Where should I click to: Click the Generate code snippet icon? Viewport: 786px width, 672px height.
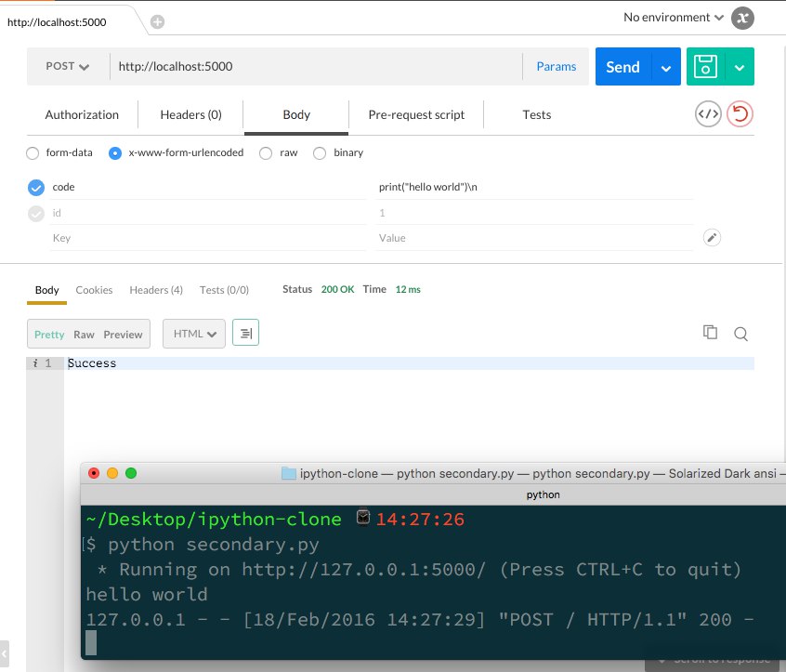708,113
